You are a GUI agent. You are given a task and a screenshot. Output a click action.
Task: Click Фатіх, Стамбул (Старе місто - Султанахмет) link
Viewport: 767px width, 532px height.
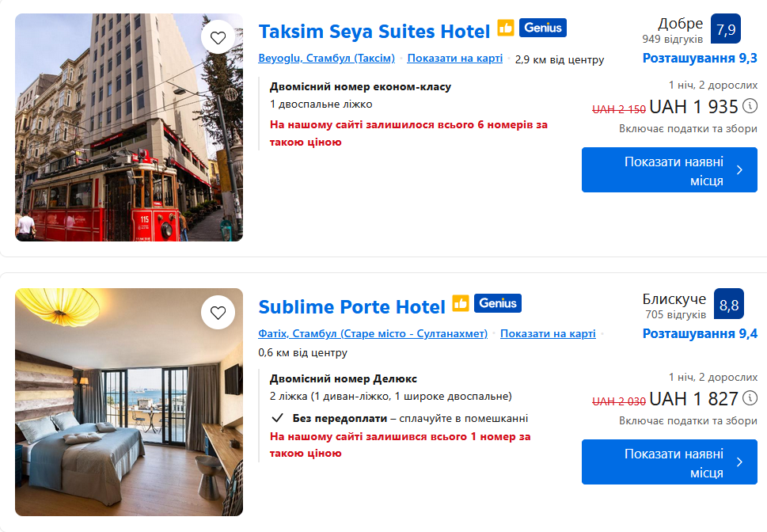[x=373, y=334]
